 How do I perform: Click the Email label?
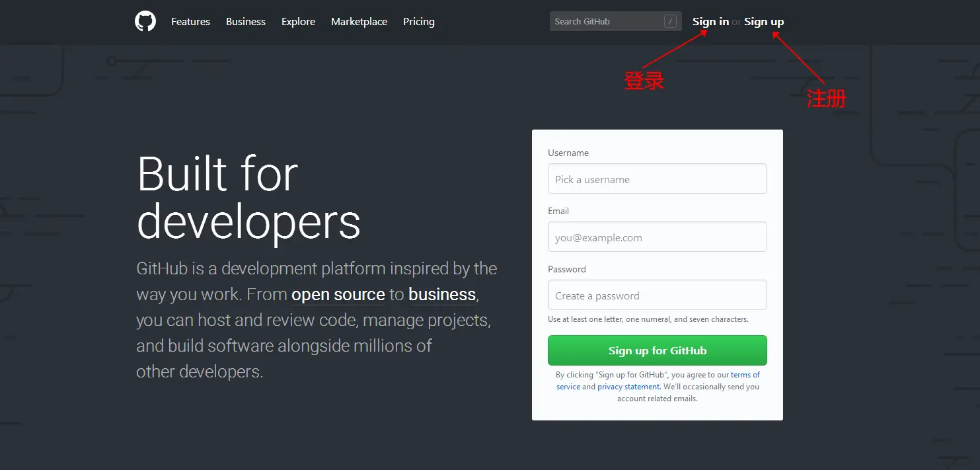pyautogui.click(x=558, y=211)
